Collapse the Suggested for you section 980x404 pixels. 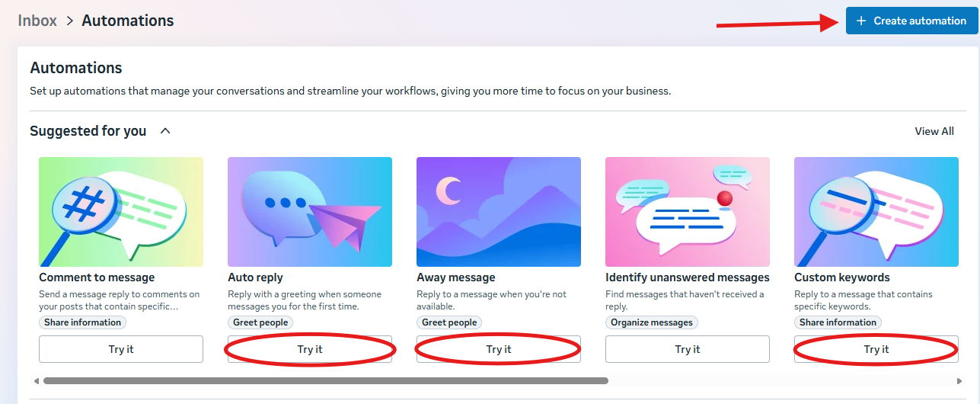pos(165,131)
